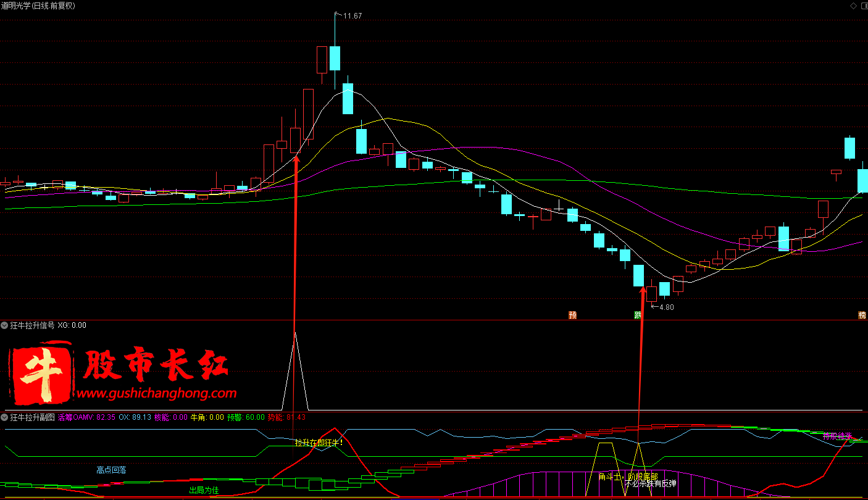Click the orange 预 marker below the chart
Viewport: 868px width, 500px height.
(x=572, y=315)
